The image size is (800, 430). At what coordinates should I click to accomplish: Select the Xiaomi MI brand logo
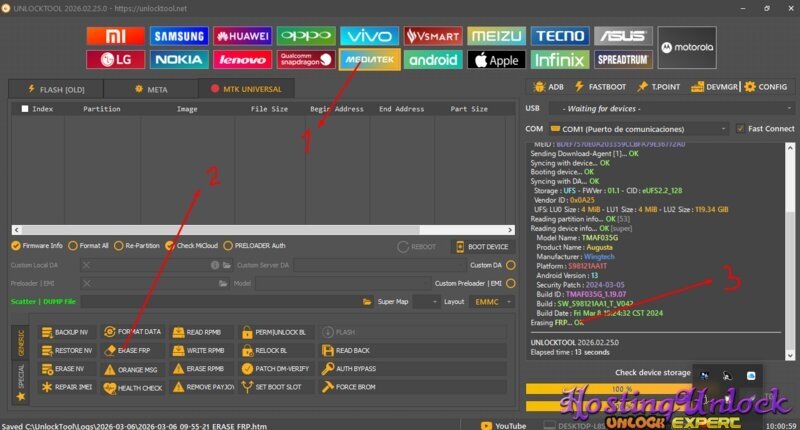tap(115, 36)
